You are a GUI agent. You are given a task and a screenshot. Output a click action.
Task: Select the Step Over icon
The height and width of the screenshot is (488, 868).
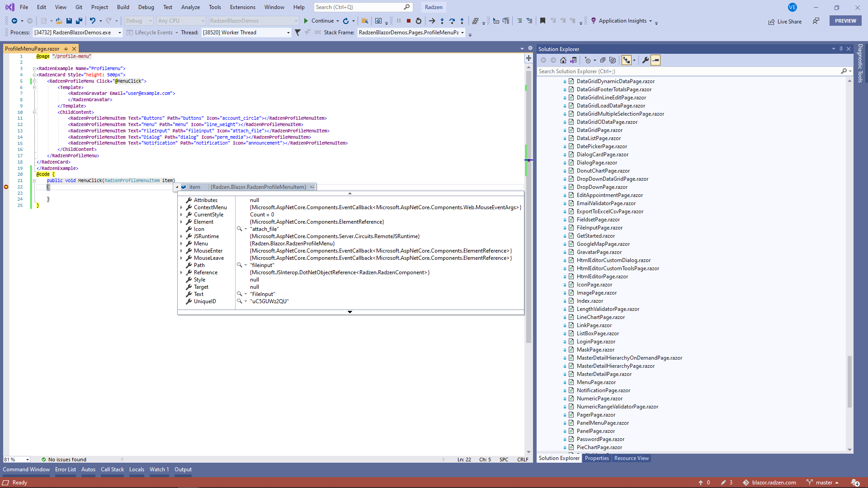coord(452,21)
